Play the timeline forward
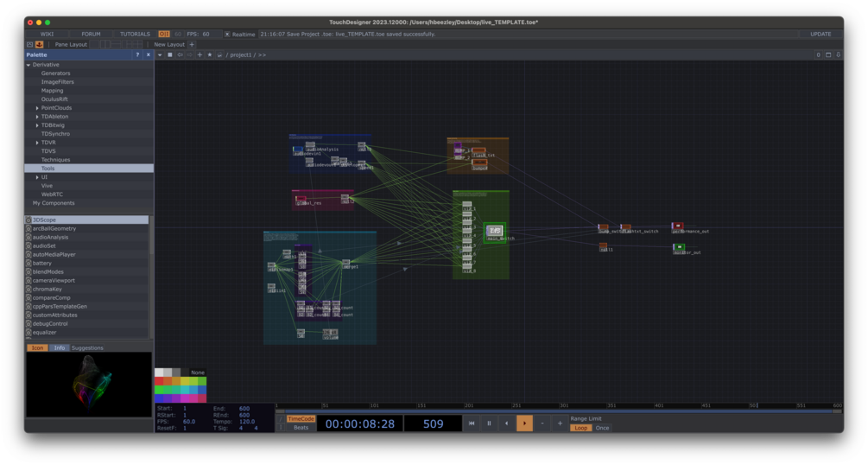 click(524, 424)
